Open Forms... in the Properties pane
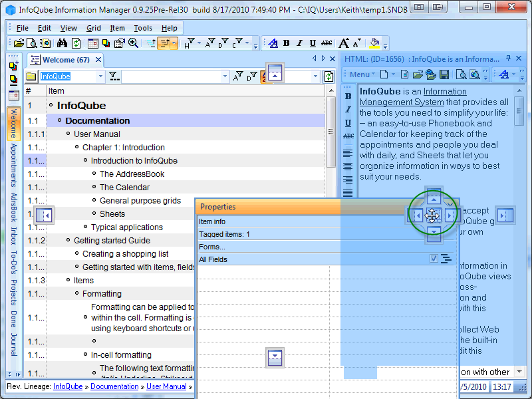Image resolution: width=532 pixels, height=399 pixels. click(211, 247)
